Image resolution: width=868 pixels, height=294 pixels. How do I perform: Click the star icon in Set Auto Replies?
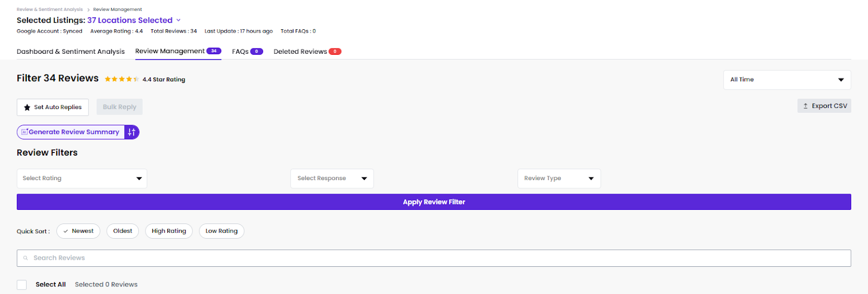[27, 107]
